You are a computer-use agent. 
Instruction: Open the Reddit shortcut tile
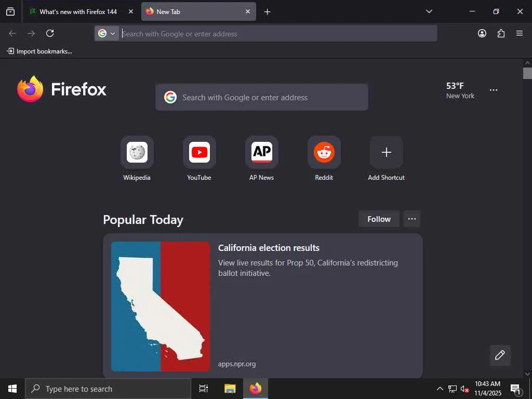324,152
